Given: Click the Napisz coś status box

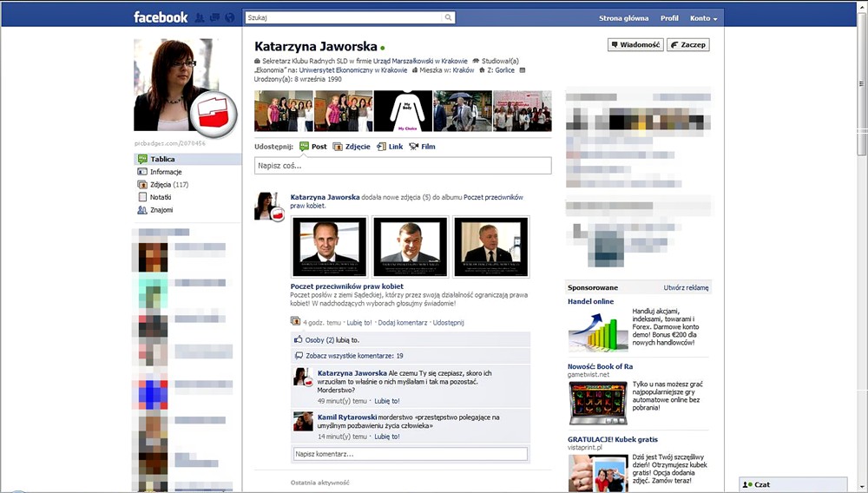Looking at the screenshot, I should tap(403, 166).
